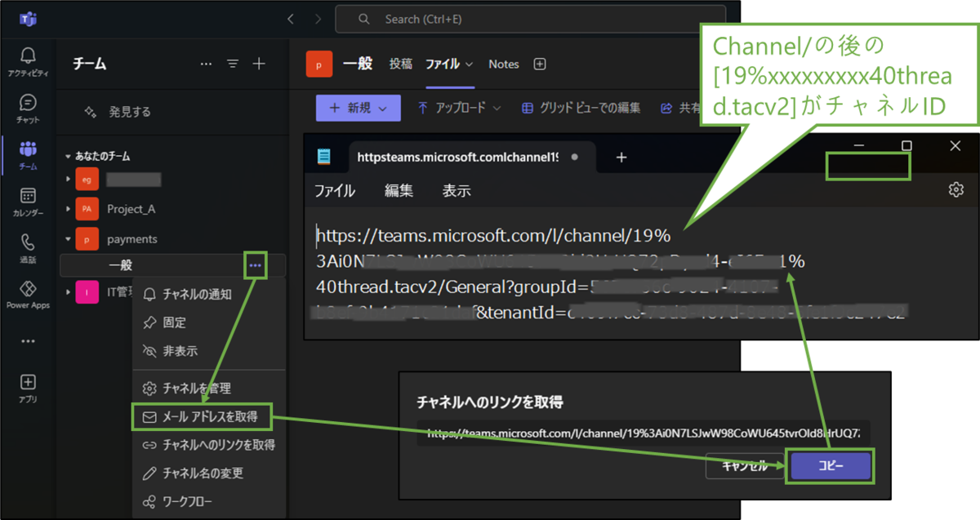Choose 固定 (Pin) from the context menu
980x520 pixels.
coord(208,322)
